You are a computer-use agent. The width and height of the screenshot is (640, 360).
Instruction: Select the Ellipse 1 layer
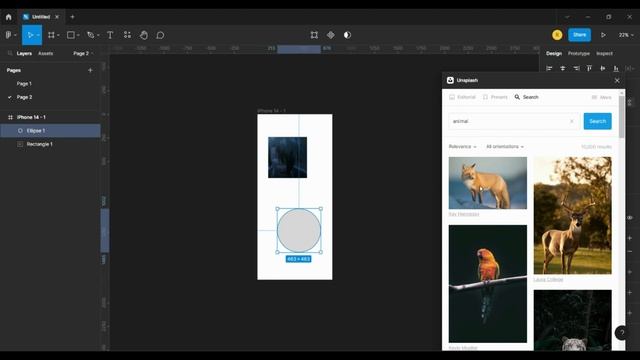click(x=50, y=131)
